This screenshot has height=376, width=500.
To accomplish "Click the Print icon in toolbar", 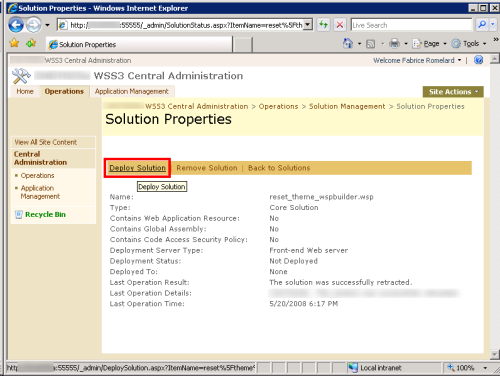I will click(x=394, y=43).
